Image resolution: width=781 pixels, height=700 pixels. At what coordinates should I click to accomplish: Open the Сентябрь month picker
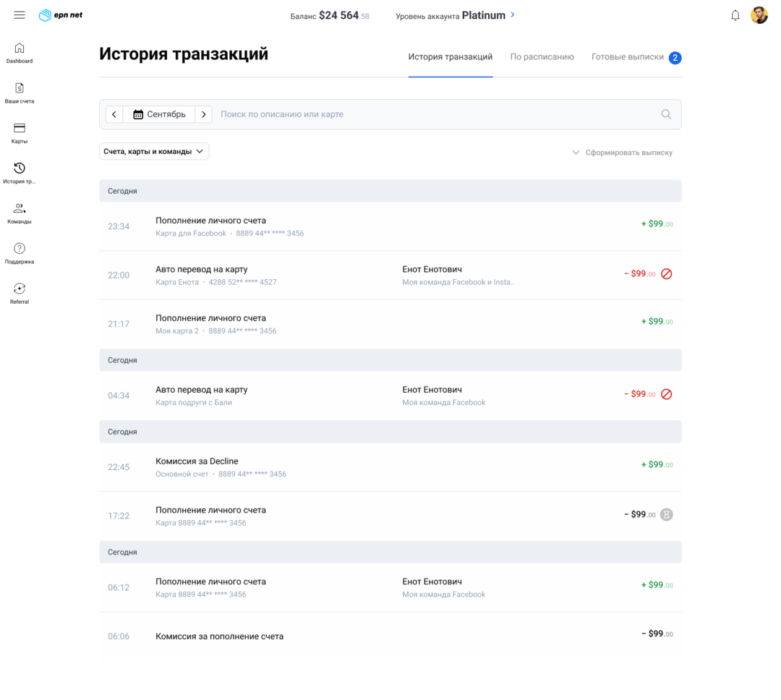pos(159,114)
